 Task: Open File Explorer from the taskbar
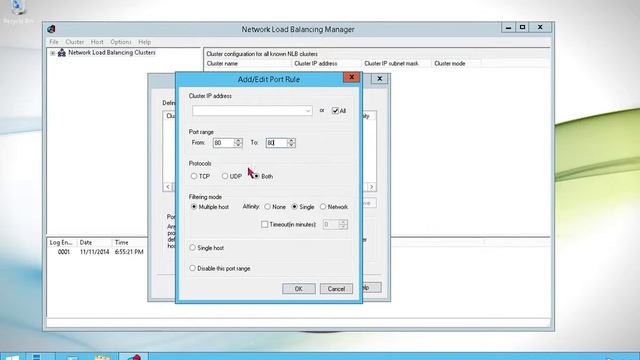tap(102, 357)
